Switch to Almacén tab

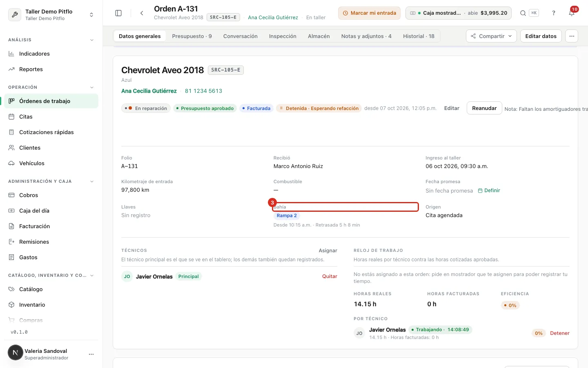pos(319,36)
